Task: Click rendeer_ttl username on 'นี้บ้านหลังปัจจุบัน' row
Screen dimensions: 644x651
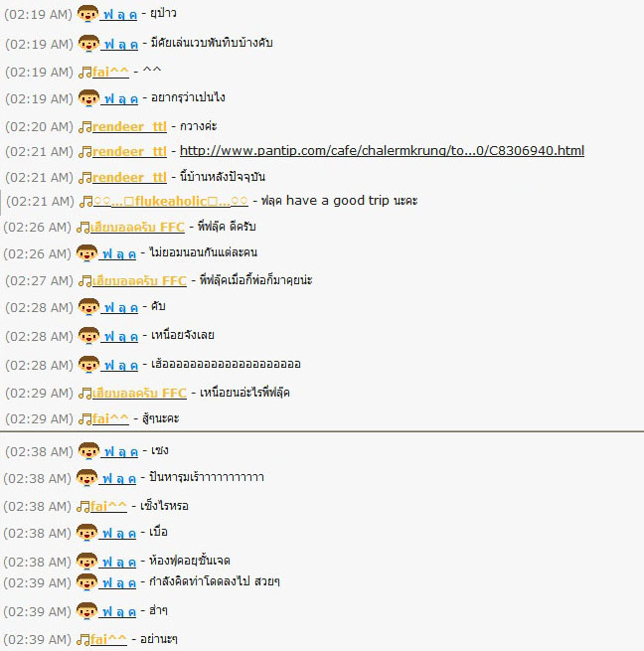Action: click(129, 177)
